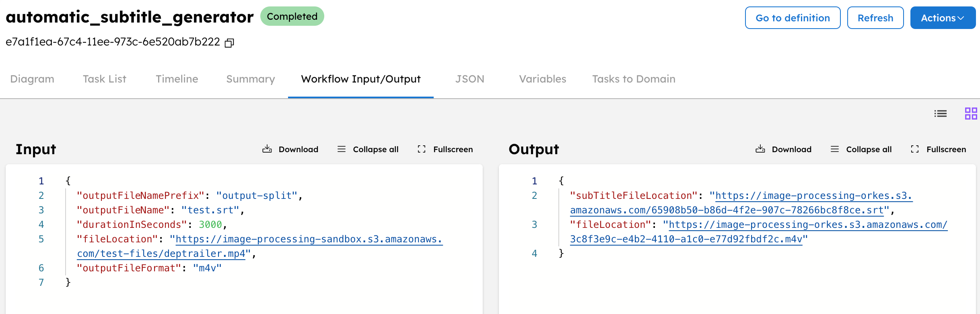Open the Actions dropdown menu
Image resolution: width=980 pixels, height=314 pixels.
pos(943,18)
